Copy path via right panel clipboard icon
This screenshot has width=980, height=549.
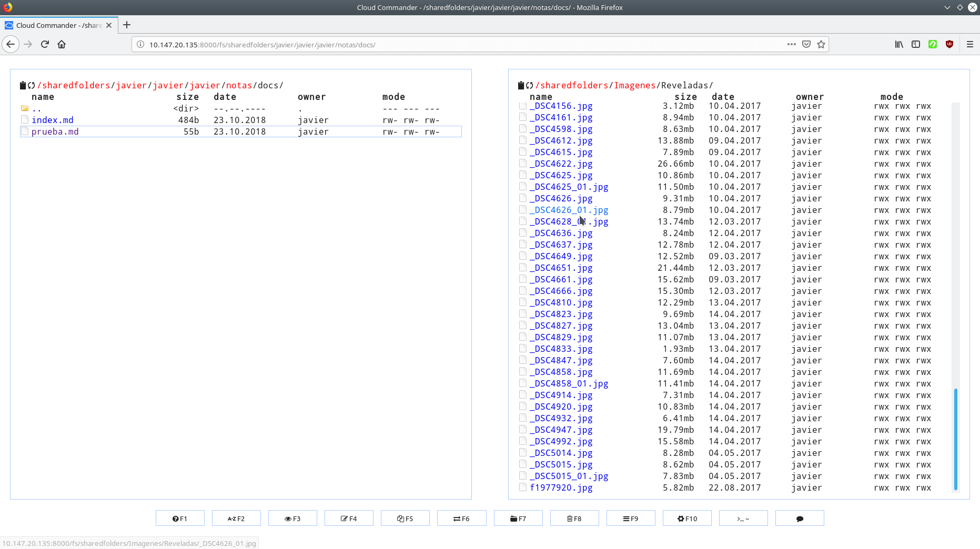click(521, 86)
